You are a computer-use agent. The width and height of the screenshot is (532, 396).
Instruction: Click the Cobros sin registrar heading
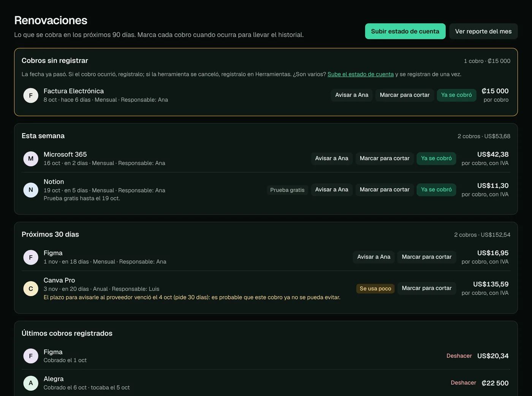point(55,60)
